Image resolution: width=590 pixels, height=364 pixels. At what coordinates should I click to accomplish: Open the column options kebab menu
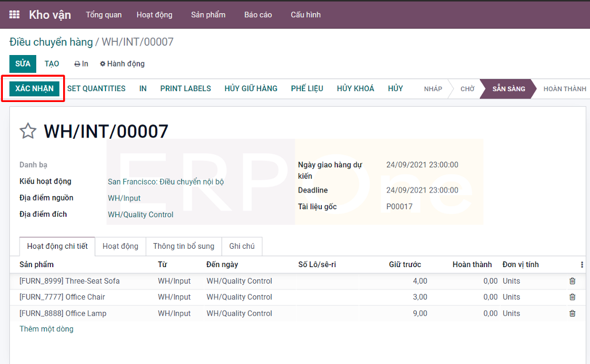(582, 265)
